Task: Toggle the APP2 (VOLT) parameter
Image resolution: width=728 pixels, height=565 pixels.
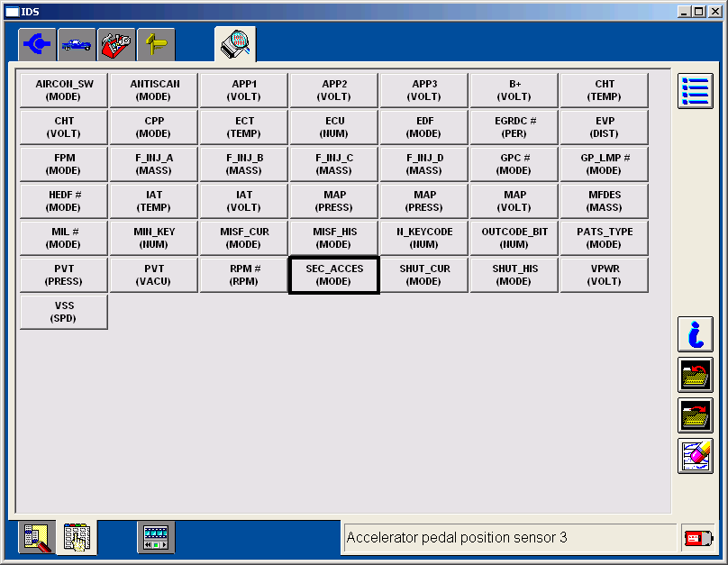Action: tap(334, 90)
